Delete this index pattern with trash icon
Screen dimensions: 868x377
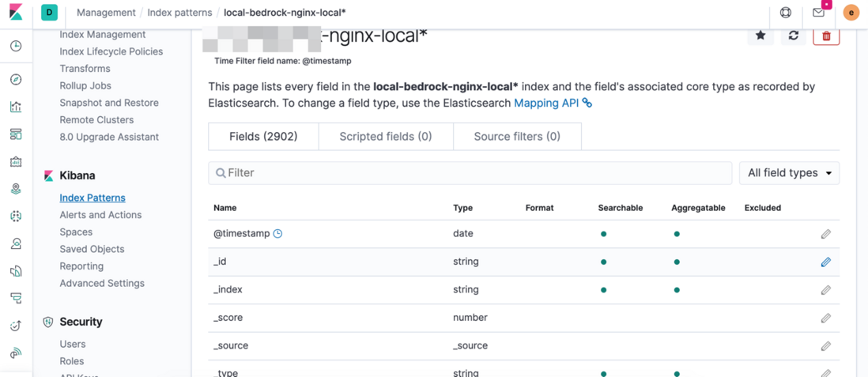826,36
